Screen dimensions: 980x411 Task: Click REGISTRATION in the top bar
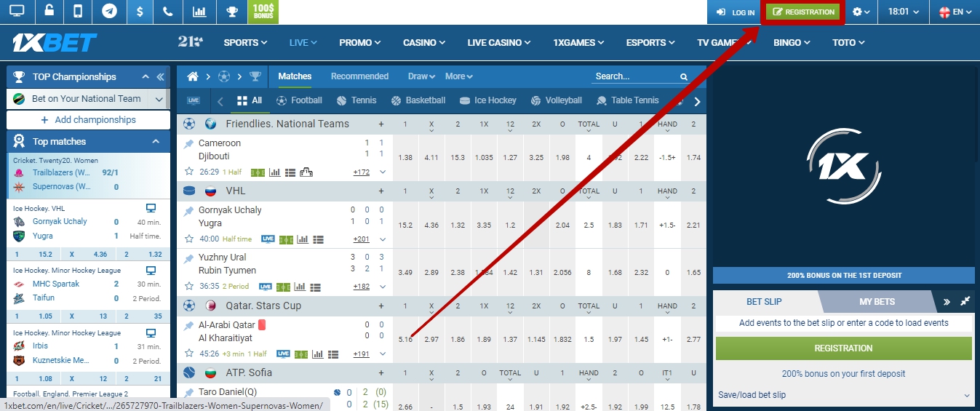pyautogui.click(x=804, y=12)
